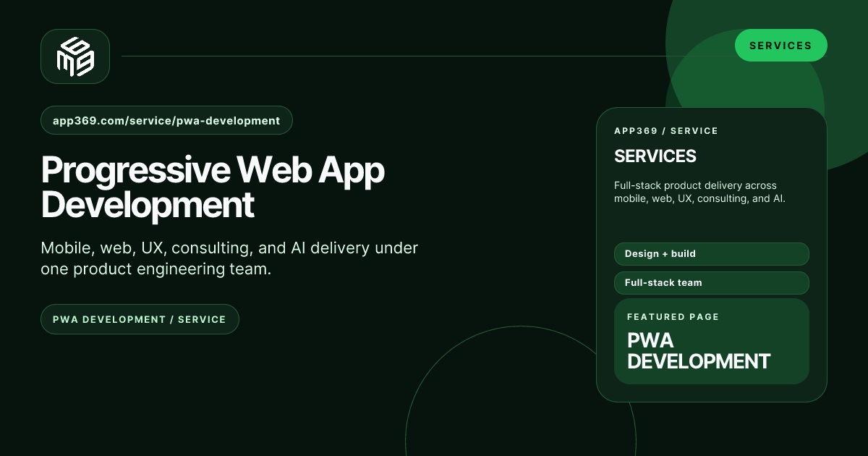Select the Progressive Web App Development headline
This screenshot has height=456, width=868.
coord(213,187)
